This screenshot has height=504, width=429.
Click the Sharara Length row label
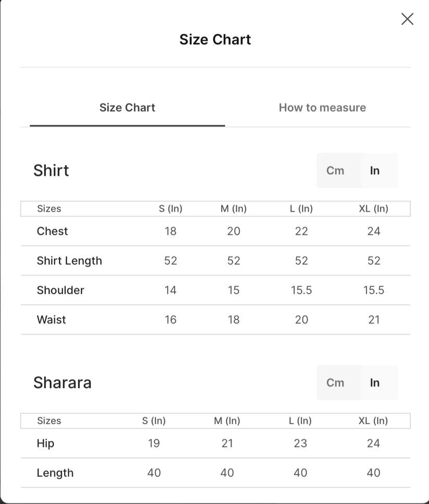[55, 473]
